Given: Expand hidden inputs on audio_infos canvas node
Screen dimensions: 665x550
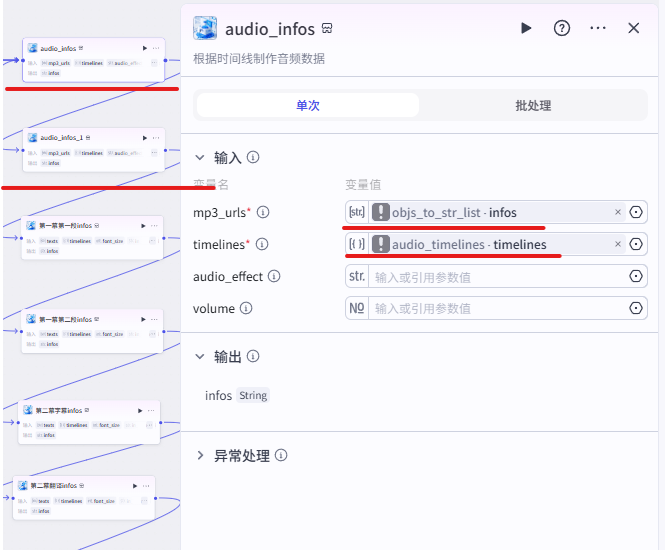Looking at the screenshot, I should coord(154,63).
